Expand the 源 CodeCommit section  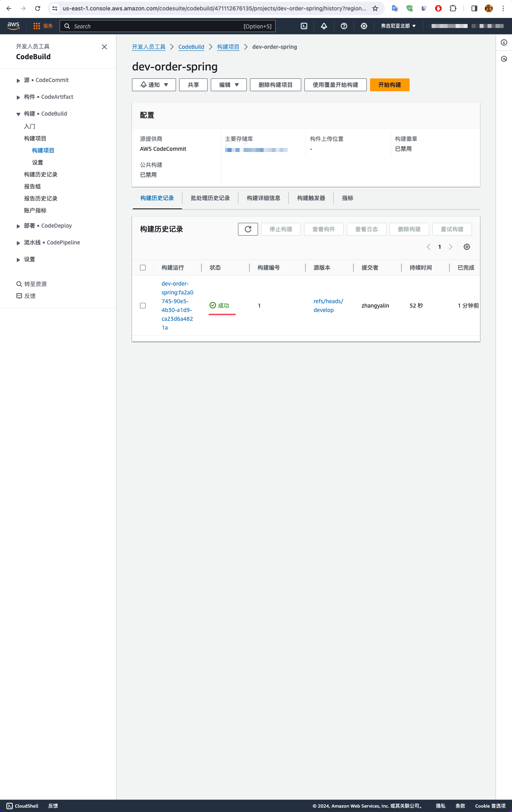(x=18, y=80)
